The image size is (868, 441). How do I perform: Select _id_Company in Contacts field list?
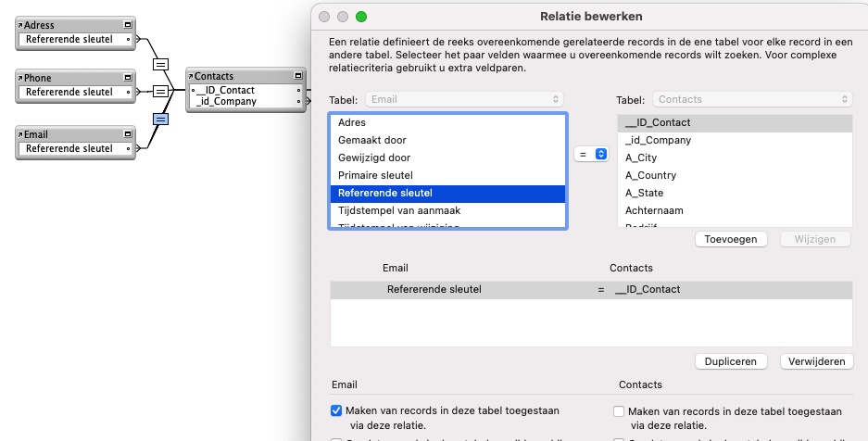click(658, 140)
